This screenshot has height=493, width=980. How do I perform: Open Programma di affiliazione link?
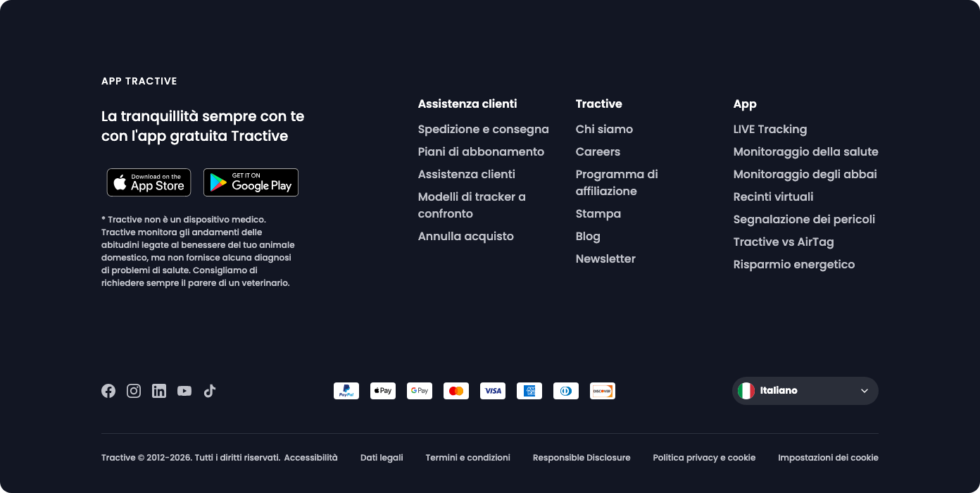tap(617, 182)
